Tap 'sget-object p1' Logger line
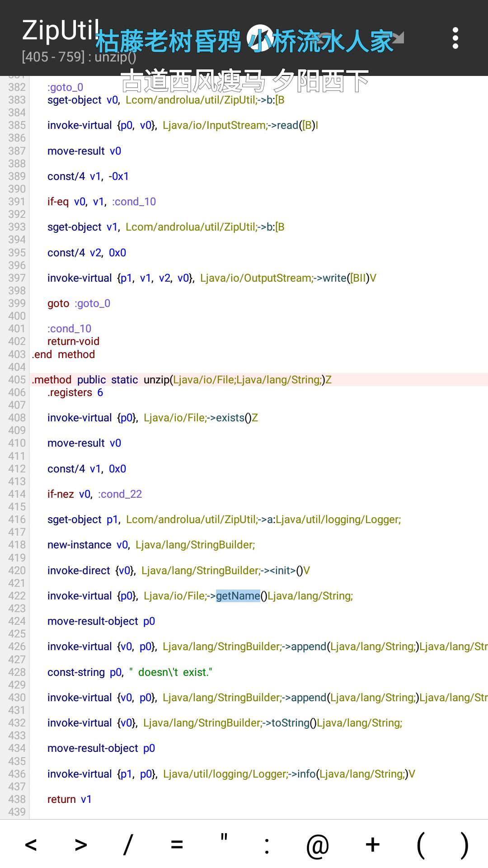488x868 pixels. (x=224, y=519)
